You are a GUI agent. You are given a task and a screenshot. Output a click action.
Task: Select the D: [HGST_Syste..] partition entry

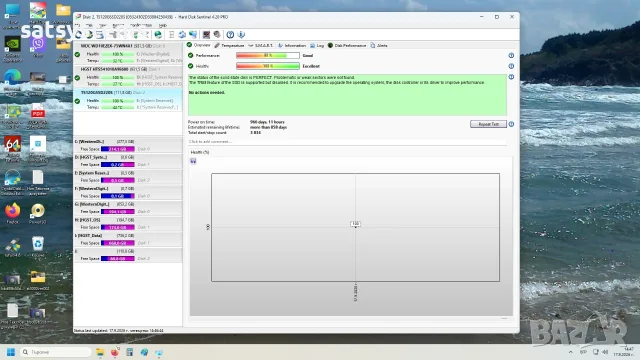(x=128, y=161)
